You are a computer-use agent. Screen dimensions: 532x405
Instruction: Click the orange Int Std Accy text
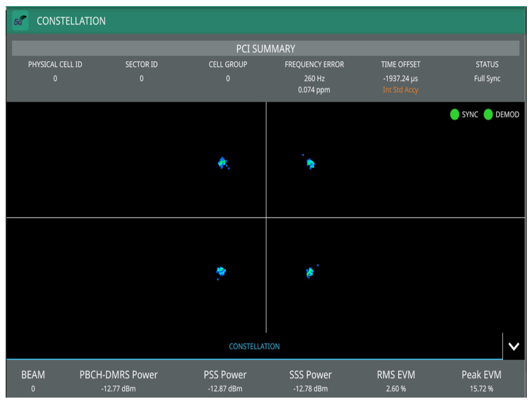(400, 90)
